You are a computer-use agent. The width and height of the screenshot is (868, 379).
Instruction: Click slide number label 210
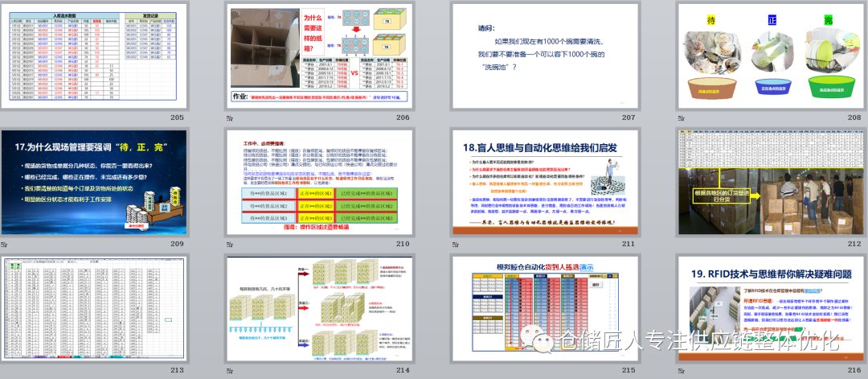point(403,244)
